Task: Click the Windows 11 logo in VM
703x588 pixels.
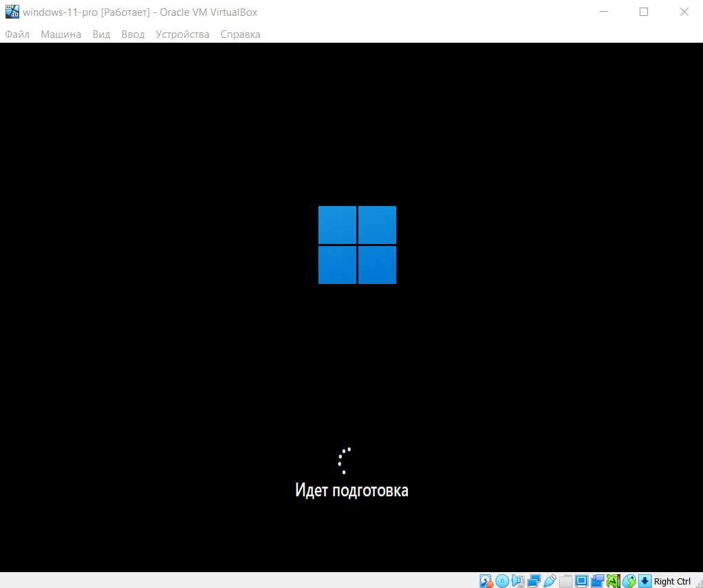Action: pyautogui.click(x=357, y=245)
